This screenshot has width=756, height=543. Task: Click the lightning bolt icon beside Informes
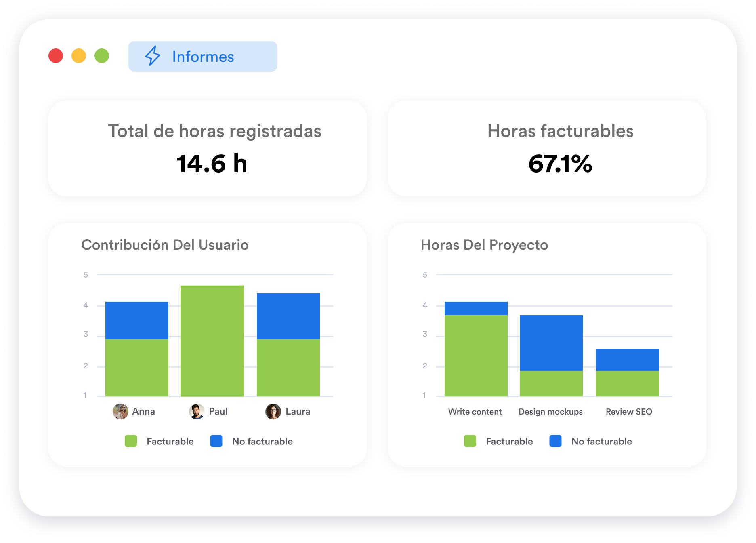(x=153, y=56)
